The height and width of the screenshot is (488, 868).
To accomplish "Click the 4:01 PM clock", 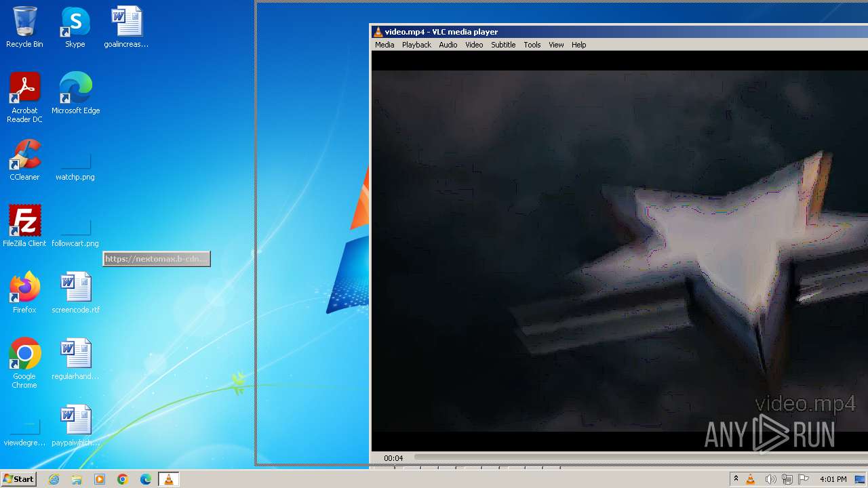I will 833,479.
